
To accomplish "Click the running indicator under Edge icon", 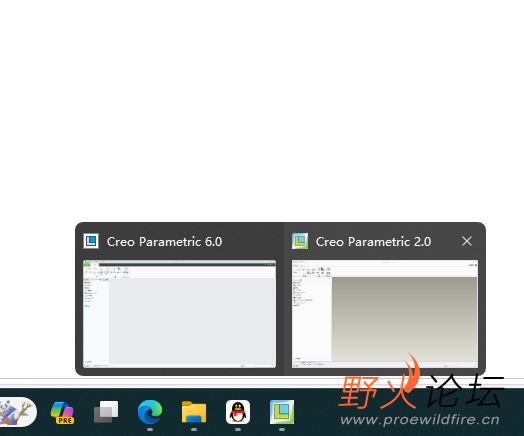I will coord(150,429).
